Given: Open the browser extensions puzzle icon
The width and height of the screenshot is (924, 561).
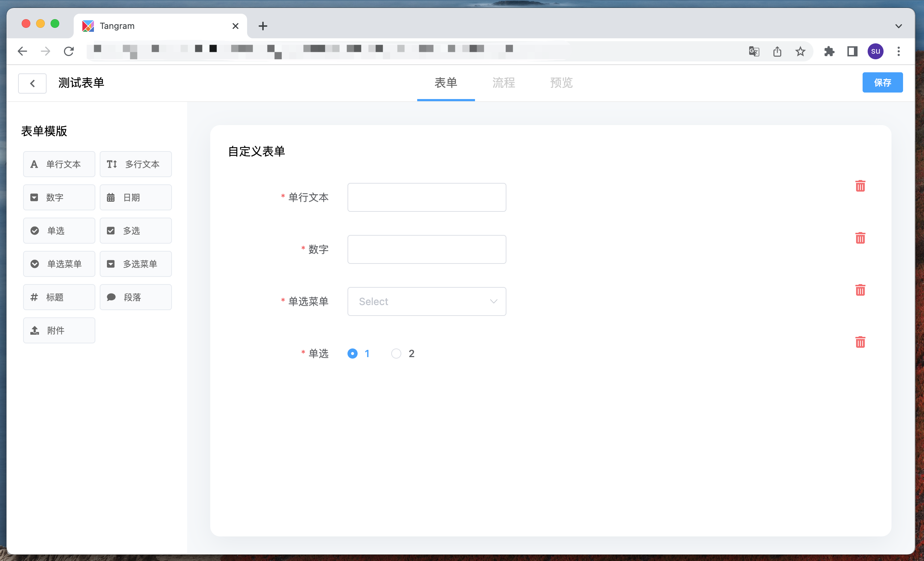Looking at the screenshot, I should [x=829, y=51].
